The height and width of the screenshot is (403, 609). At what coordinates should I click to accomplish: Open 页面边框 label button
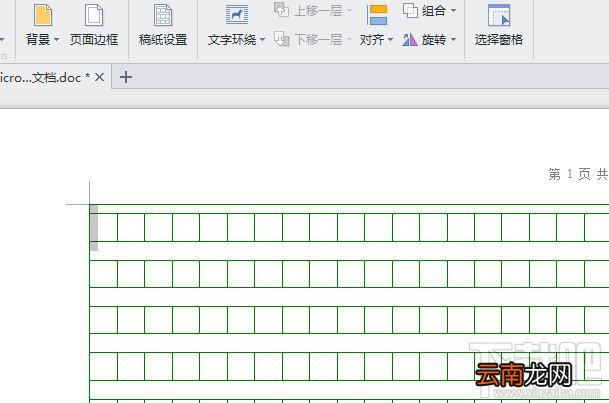coord(94,40)
